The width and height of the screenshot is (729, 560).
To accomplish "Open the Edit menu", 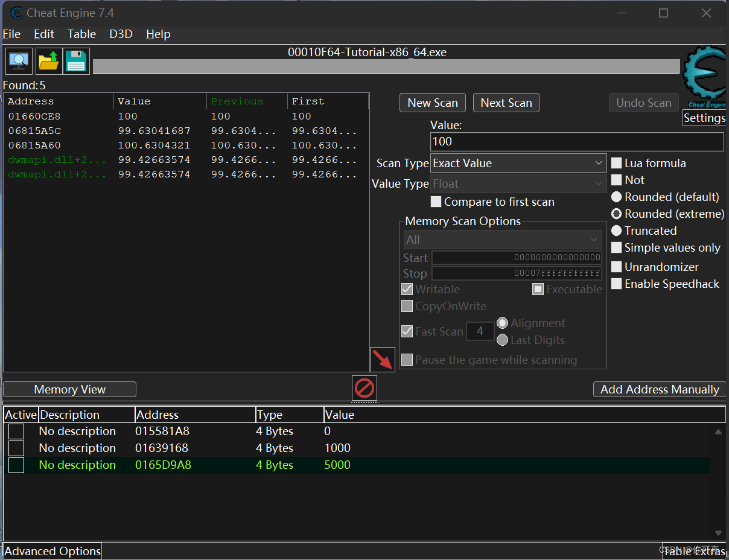I will click(44, 34).
